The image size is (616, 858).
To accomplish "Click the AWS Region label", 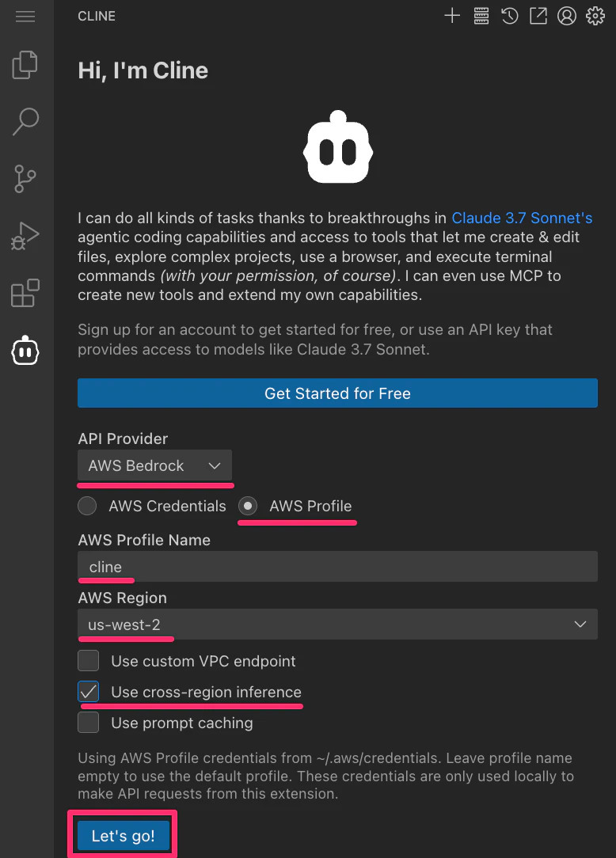I will [122, 598].
